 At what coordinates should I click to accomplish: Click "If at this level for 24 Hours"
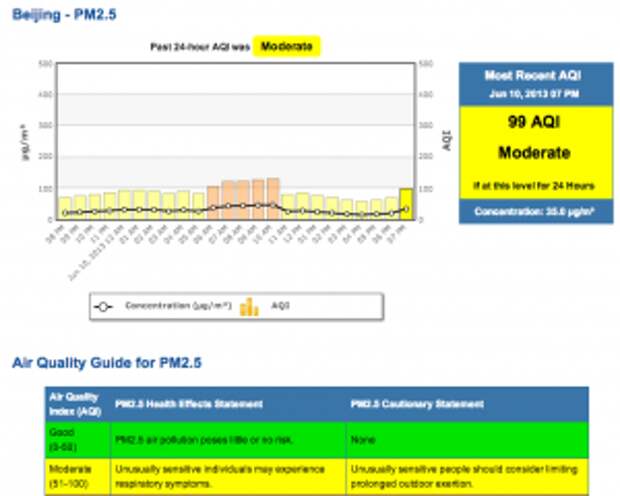pyautogui.click(x=534, y=186)
